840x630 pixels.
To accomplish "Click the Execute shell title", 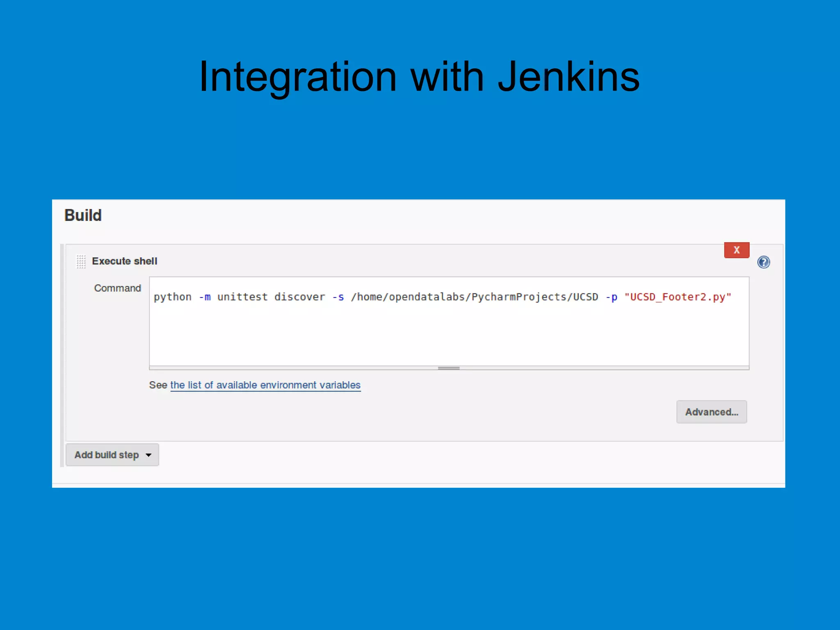I will tap(124, 261).
